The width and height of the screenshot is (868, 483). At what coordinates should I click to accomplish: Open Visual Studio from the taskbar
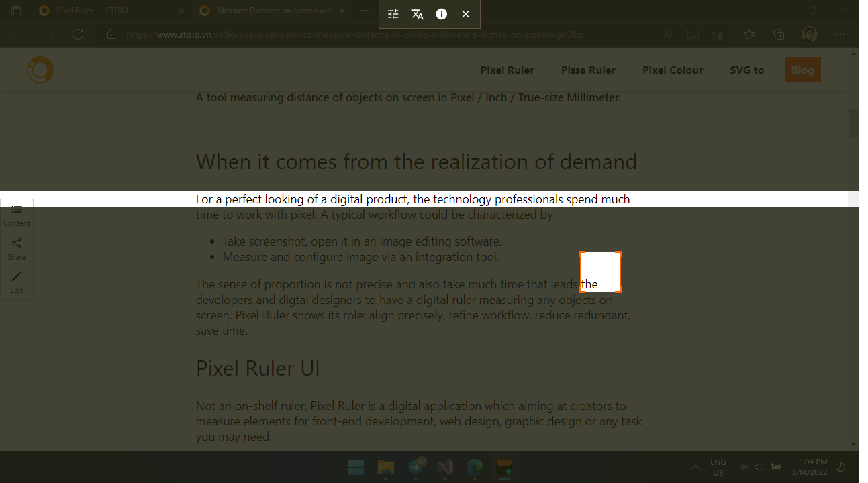point(445,467)
